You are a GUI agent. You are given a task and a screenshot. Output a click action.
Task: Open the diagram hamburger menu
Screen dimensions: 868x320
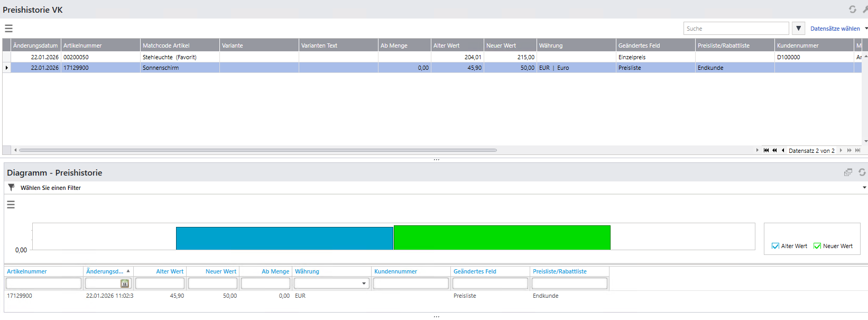coord(11,205)
